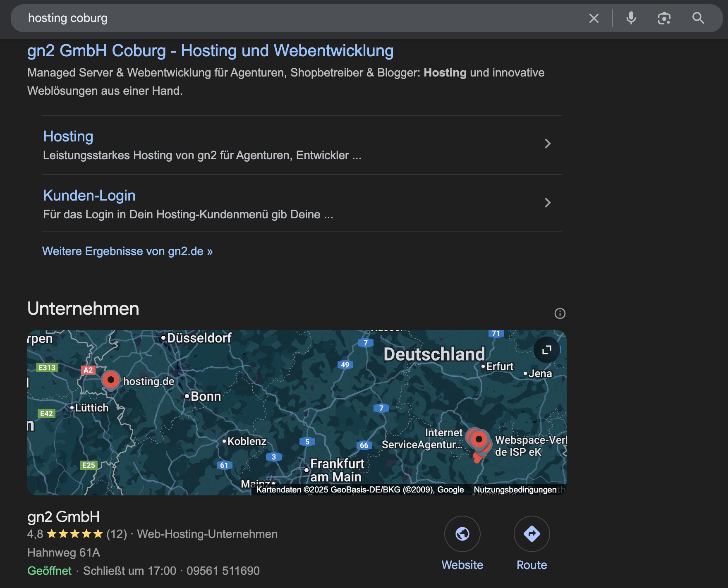Open the gn2 GmbH business listing
The image size is (728, 588).
pyautogui.click(x=63, y=517)
